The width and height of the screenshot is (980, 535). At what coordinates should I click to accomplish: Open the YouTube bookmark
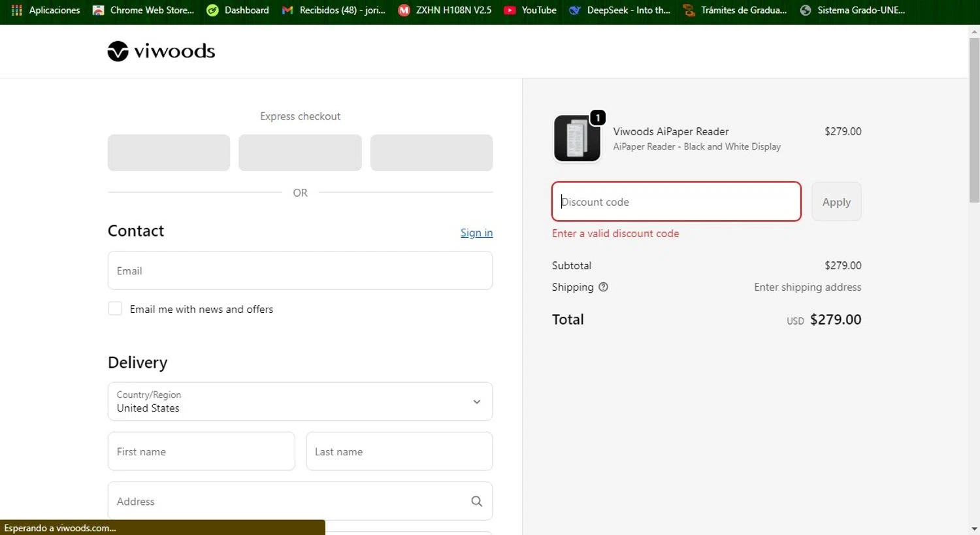(x=531, y=10)
